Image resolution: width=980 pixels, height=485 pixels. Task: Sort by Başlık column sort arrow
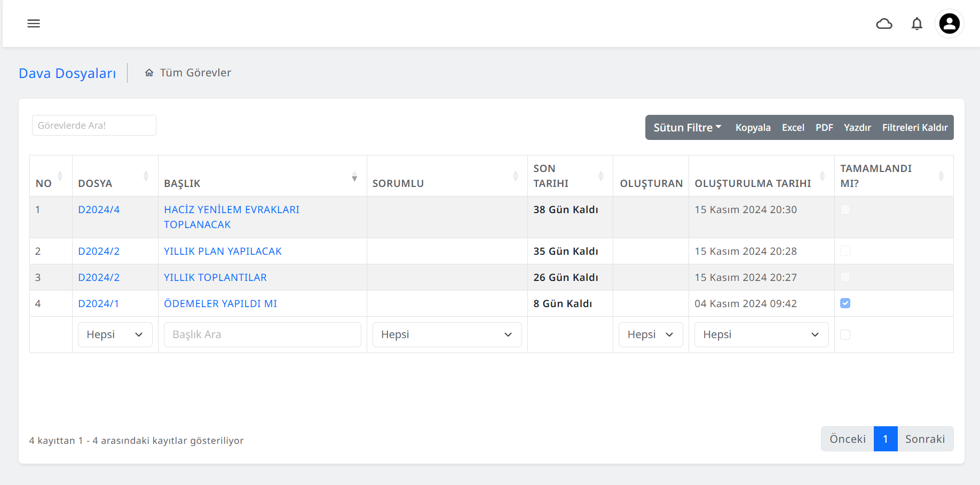pos(354,177)
